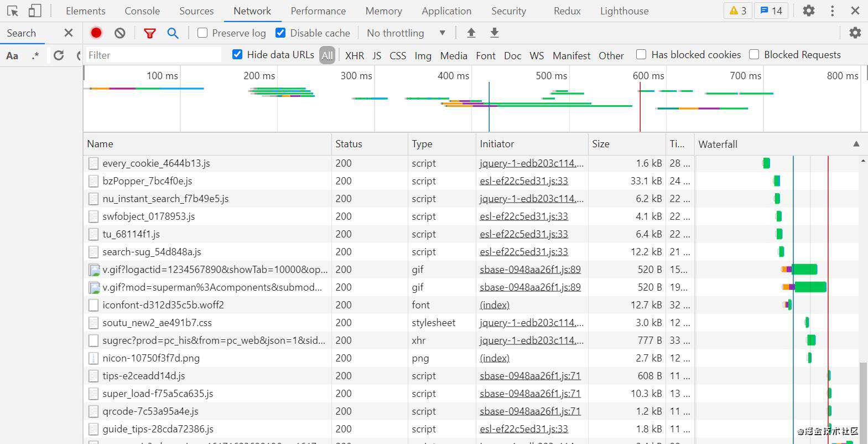The width and height of the screenshot is (868, 444).
Task: Filter requests by Img type
Action: (x=423, y=55)
